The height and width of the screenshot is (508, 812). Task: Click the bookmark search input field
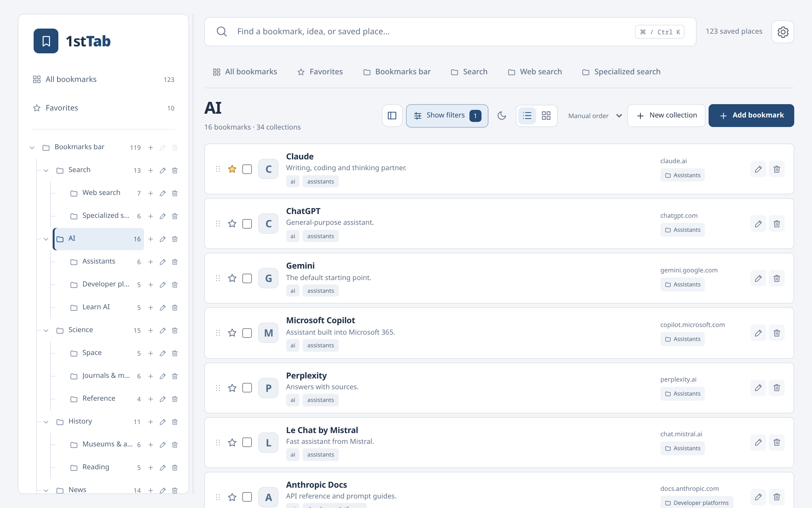[x=450, y=31]
